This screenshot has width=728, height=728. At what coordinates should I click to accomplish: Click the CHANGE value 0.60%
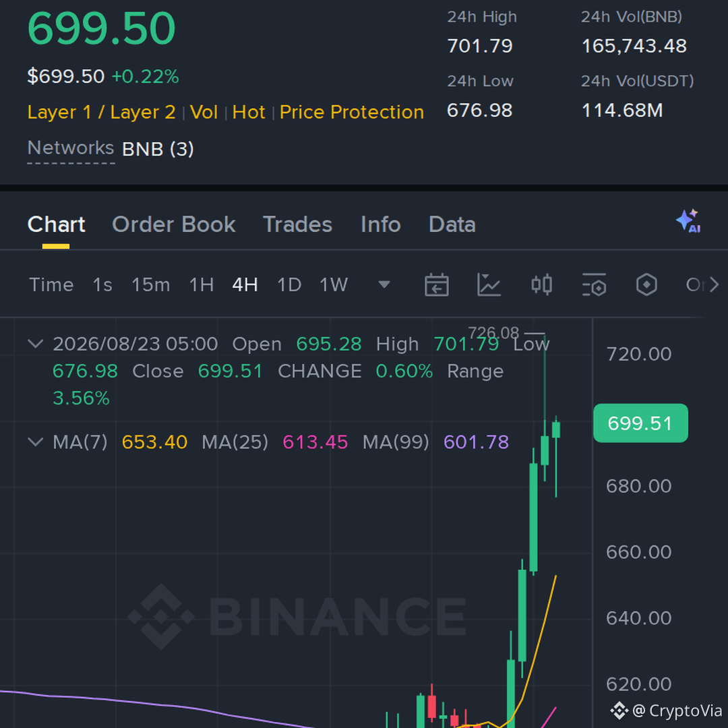pyautogui.click(x=404, y=371)
